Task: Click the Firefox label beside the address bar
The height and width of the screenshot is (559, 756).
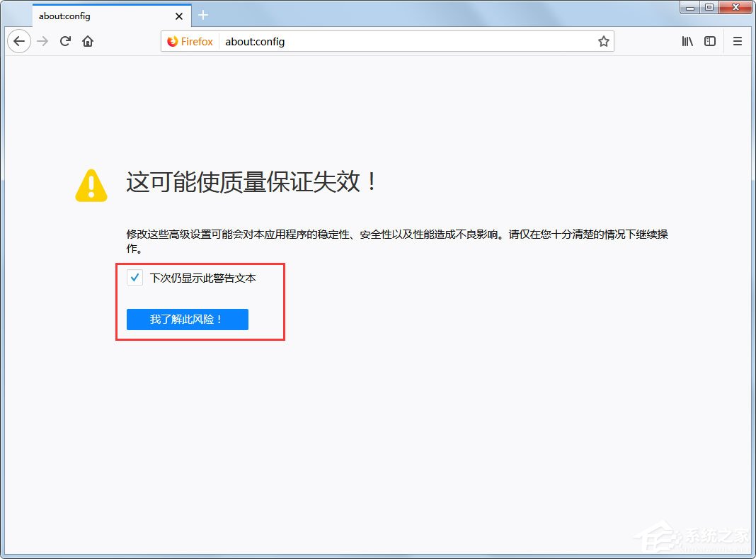Action: coord(196,42)
